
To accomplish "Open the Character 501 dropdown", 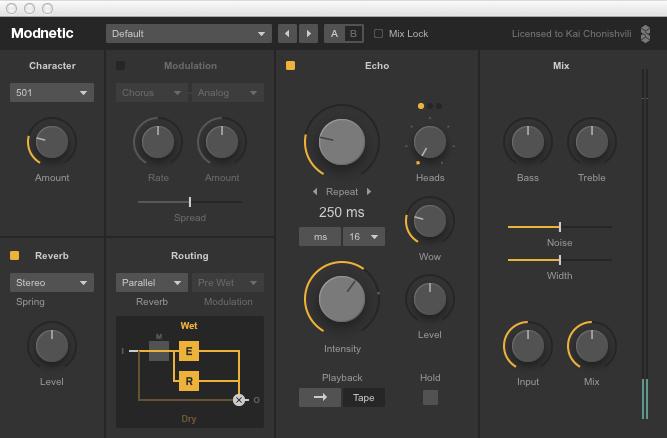I will [x=51, y=93].
